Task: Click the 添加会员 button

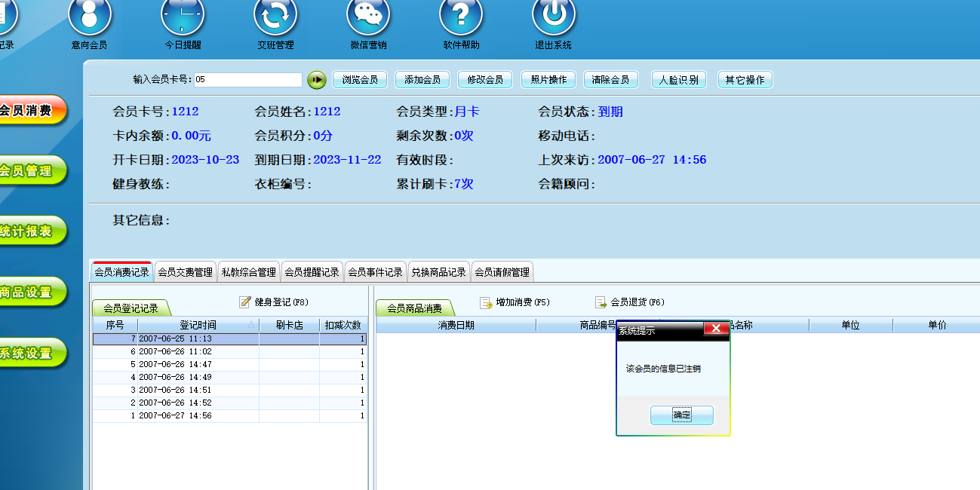Action: [x=422, y=80]
